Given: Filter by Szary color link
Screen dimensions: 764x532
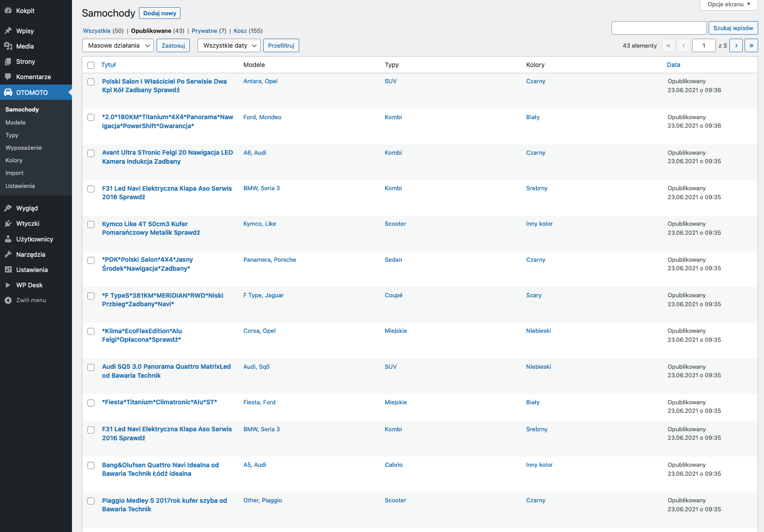Looking at the screenshot, I should (534, 295).
